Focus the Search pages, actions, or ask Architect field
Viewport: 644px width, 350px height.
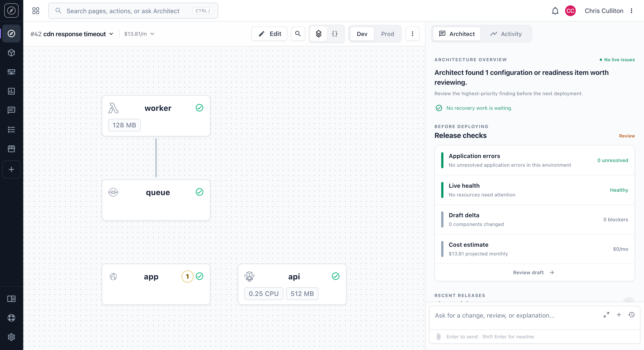[133, 11]
